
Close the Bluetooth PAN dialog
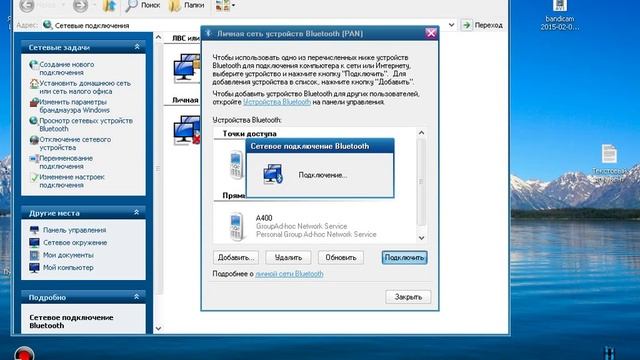[431, 33]
